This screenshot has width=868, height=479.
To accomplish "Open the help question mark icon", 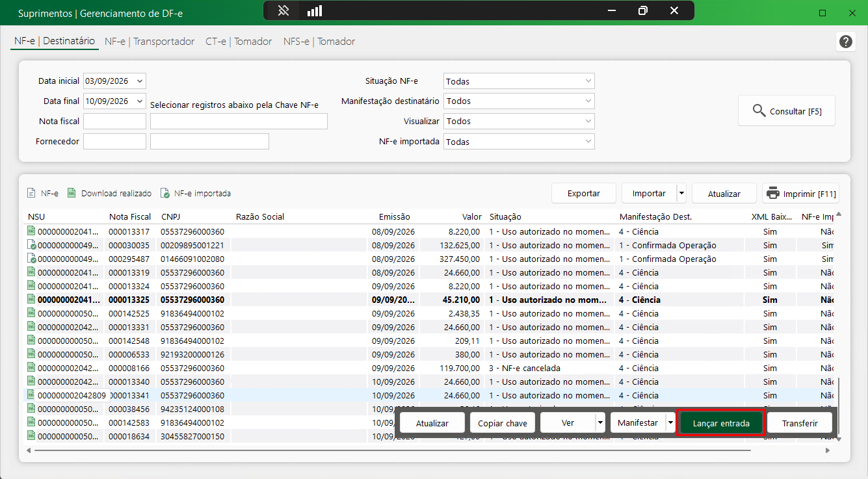I will click(x=845, y=42).
